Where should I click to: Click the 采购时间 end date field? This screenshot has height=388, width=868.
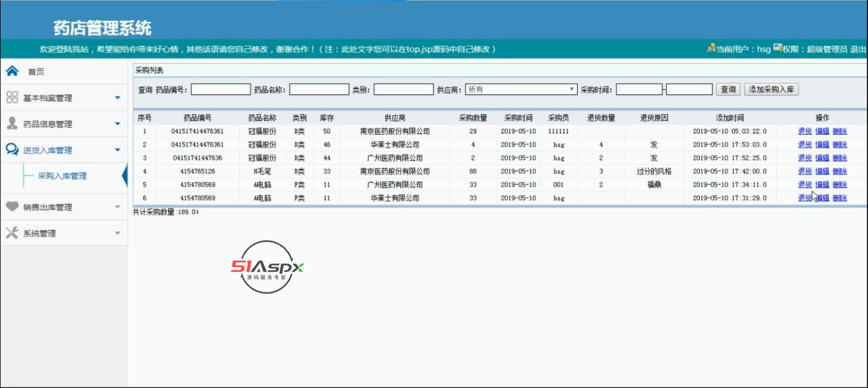pyautogui.click(x=690, y=89)
